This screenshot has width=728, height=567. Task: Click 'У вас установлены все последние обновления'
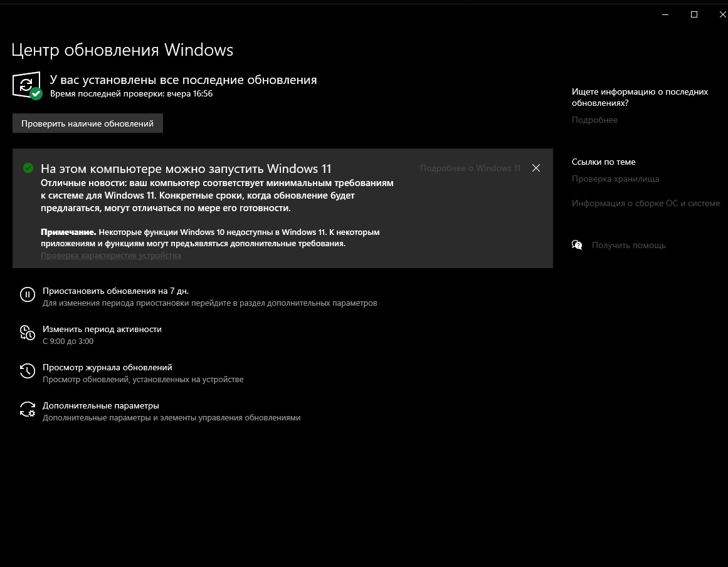[x=183, y=80]
